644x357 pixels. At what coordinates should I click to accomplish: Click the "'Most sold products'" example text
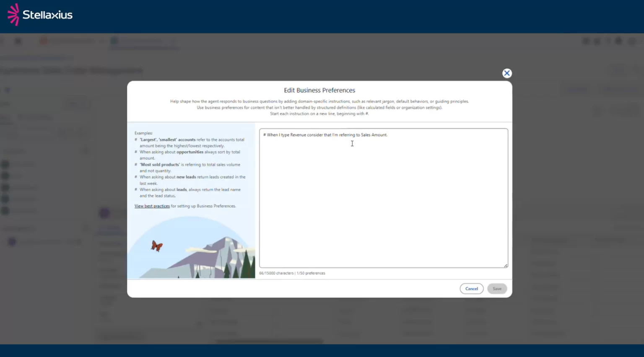160,165
